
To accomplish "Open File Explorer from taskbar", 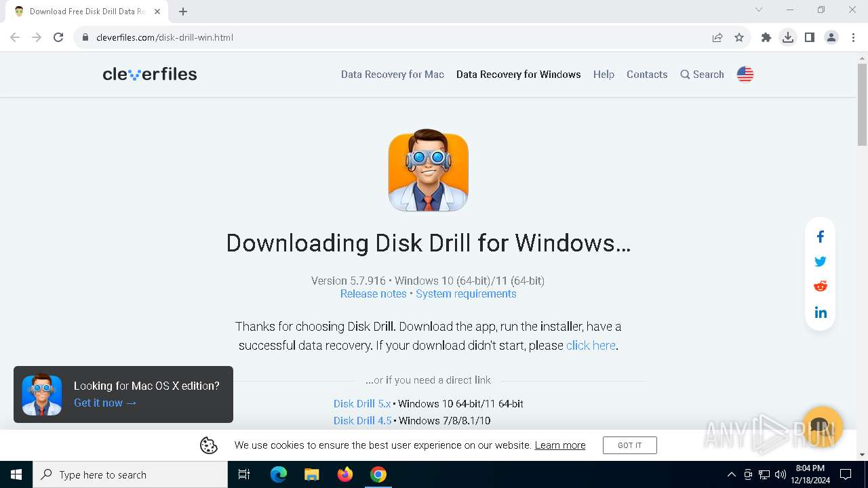I will tap(312, 474).
